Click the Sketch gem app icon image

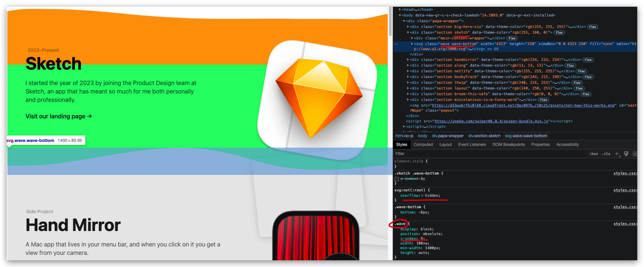(x=317, y=100)
